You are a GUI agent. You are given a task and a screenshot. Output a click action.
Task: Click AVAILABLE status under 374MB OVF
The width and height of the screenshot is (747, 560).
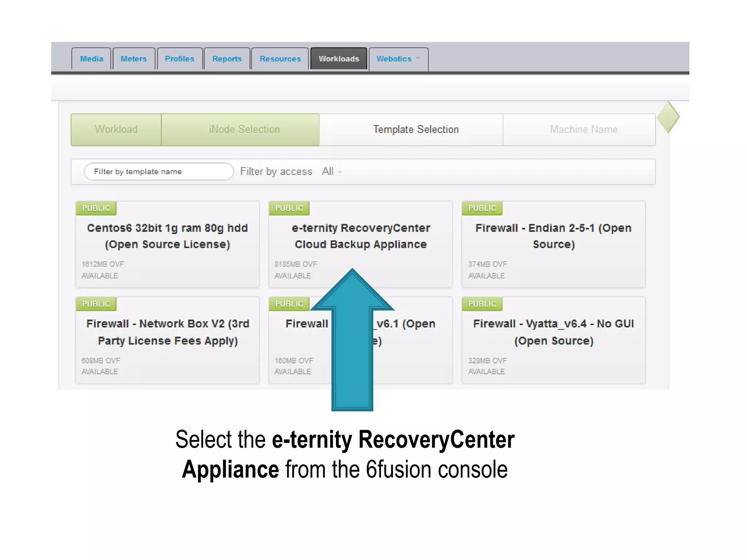(486, 276)
